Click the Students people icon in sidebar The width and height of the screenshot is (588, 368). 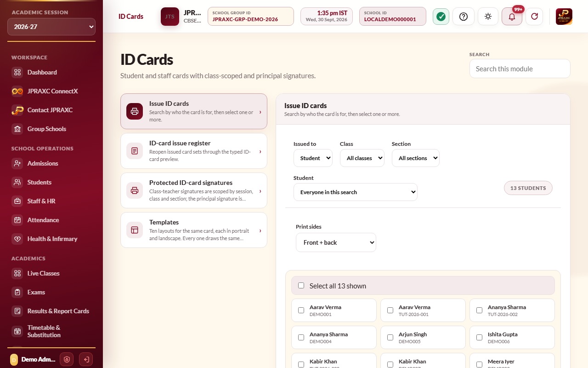(x=17, y=182)
